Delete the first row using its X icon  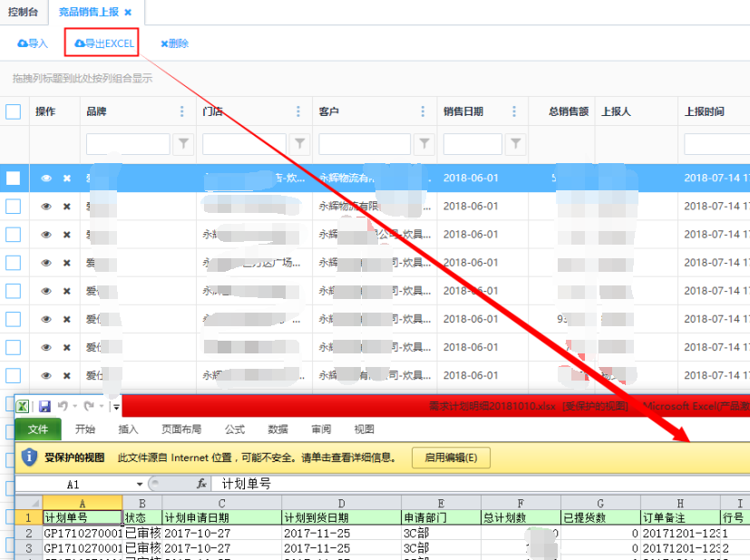pos(66,179)
